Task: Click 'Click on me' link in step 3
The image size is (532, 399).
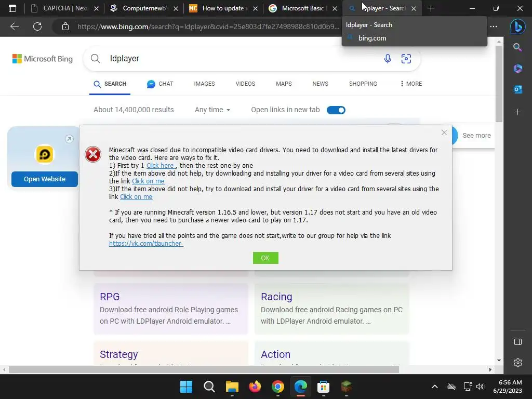Action: click(x=136, y=197)
